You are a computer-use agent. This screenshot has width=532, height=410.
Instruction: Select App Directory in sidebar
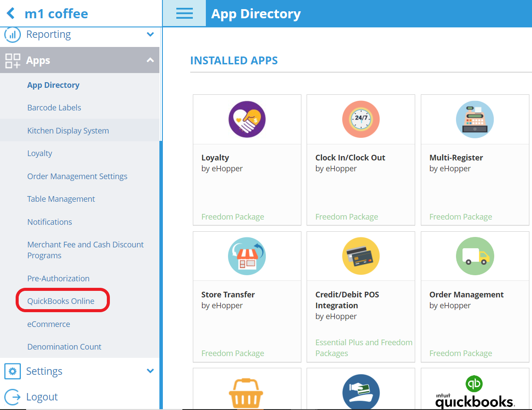(x=53, y=85)
